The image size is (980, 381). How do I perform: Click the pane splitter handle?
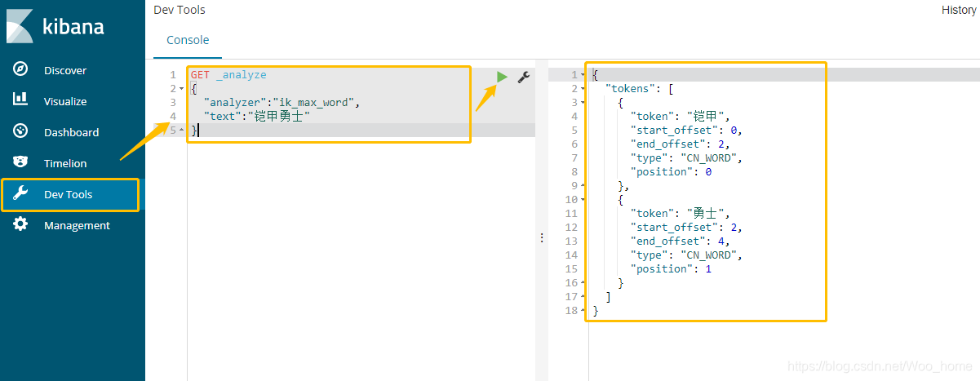[541, 237]
